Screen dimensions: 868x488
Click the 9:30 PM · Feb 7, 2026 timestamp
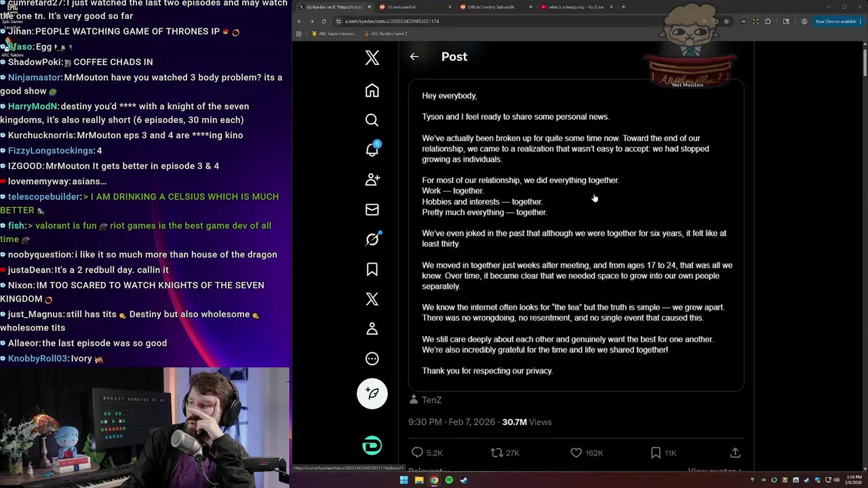(x=451, y=422)
